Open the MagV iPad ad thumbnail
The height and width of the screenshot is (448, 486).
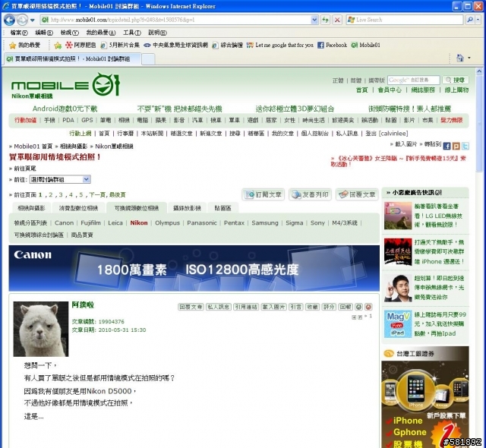[398, 324]
